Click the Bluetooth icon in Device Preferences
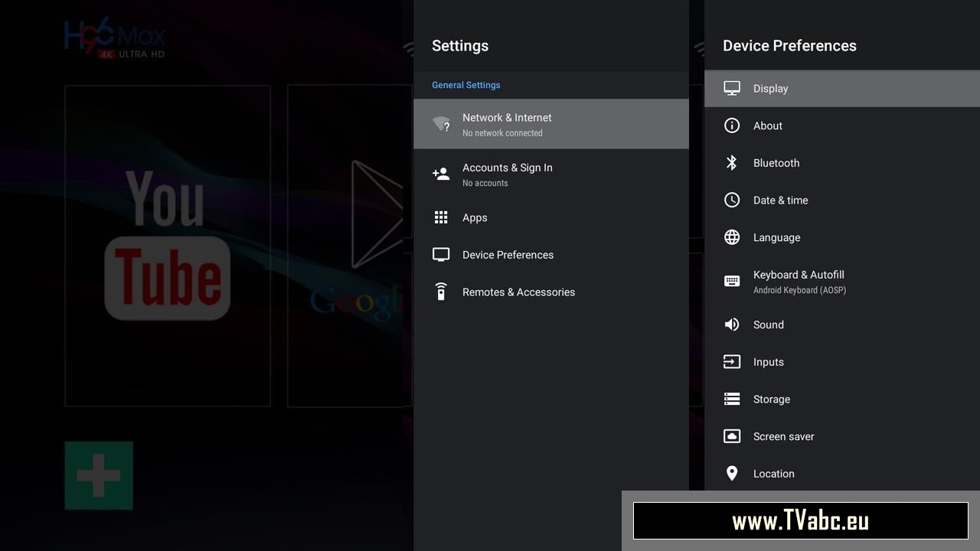The width and height of the screenshot is (980, 551). coord(732,163)
